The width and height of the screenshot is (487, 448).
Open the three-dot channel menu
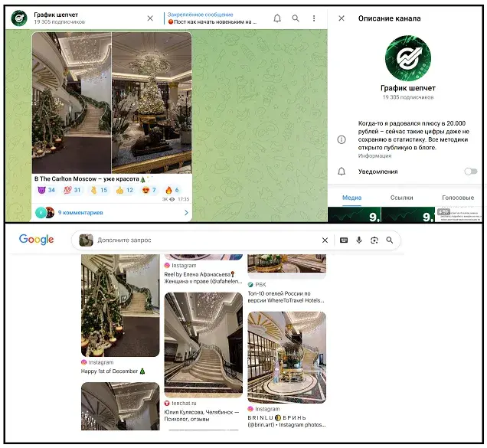click(314, 18)
